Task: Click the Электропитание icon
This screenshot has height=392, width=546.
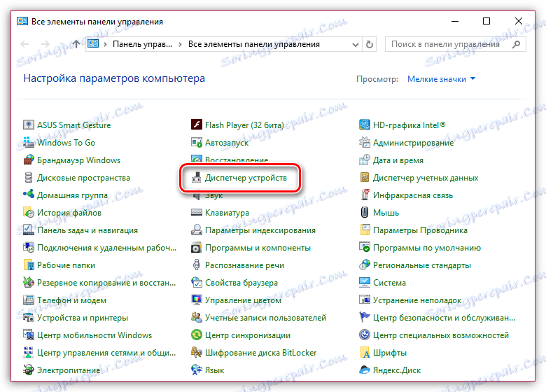Action: [x=28, y=370]
